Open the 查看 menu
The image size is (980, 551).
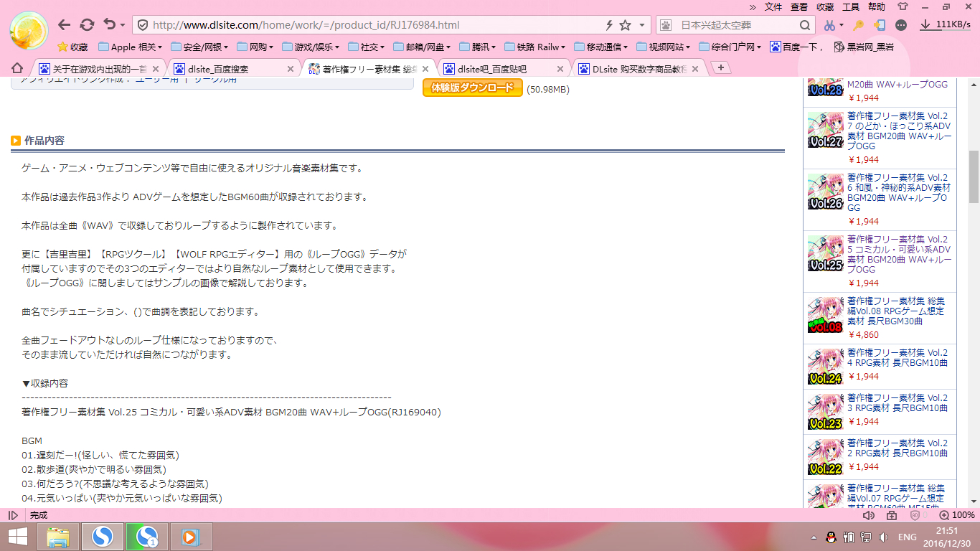pos(799,7)
